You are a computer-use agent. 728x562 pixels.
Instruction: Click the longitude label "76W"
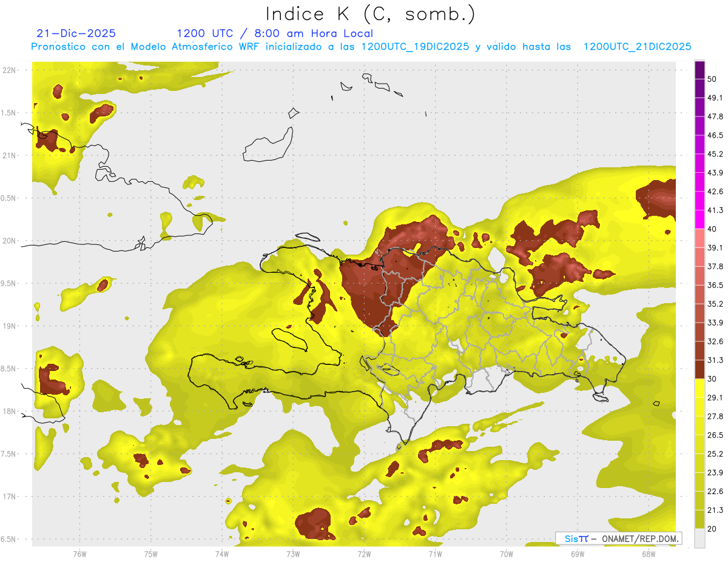coord(79,554)
